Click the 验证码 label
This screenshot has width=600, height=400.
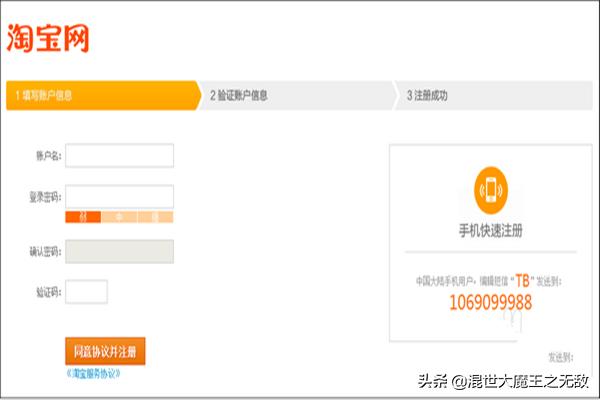tap(49, 292)
